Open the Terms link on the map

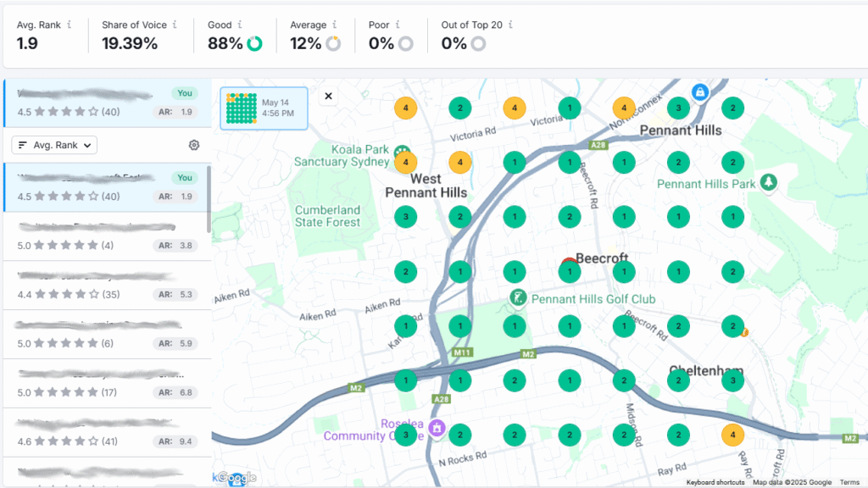849,482
